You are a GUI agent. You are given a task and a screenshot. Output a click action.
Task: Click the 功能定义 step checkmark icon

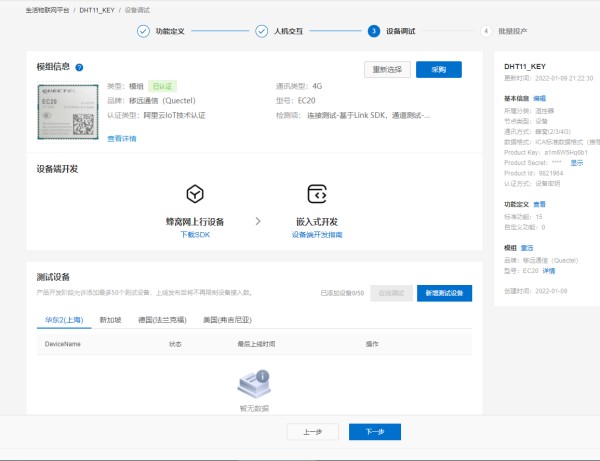pyautogui.click(x=143, y=31)
